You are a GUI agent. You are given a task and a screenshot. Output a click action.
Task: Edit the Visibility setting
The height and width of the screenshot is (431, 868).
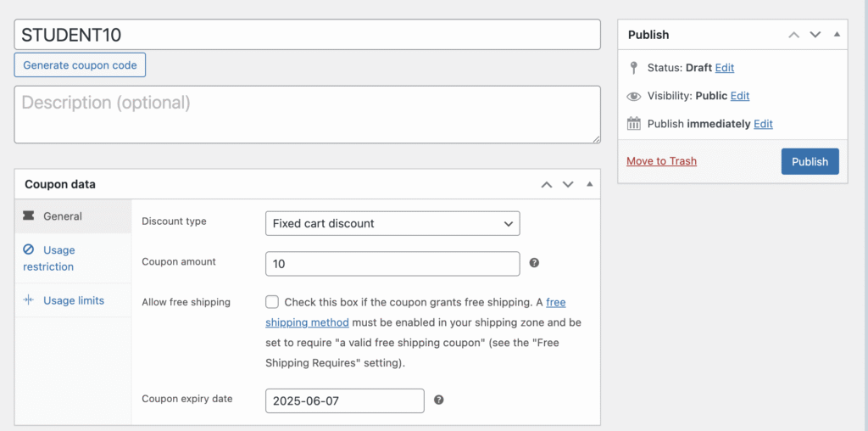(740, 96)
